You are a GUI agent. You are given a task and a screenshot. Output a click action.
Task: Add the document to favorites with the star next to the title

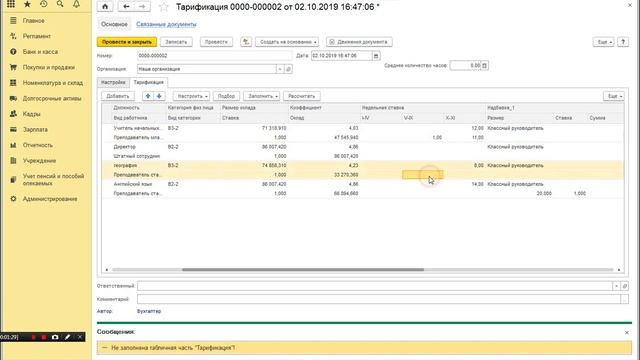[163, 7]
